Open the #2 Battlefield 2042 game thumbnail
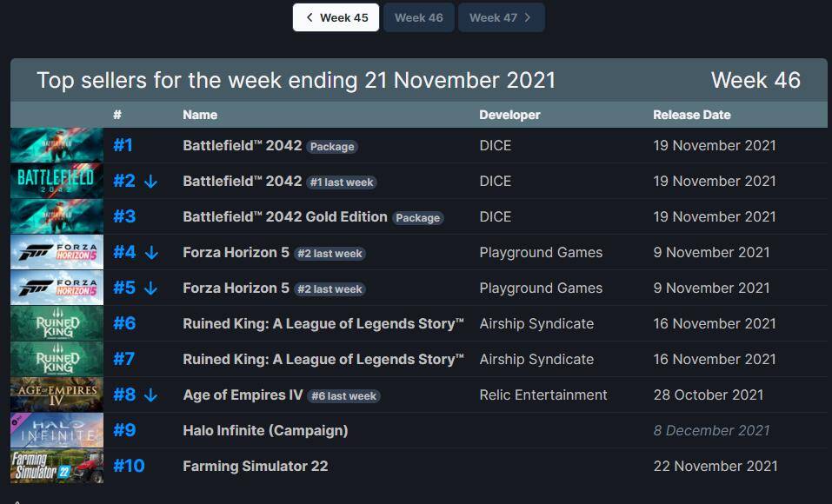The width and height of the screenshot is (832, 504). tap(57, 181)
